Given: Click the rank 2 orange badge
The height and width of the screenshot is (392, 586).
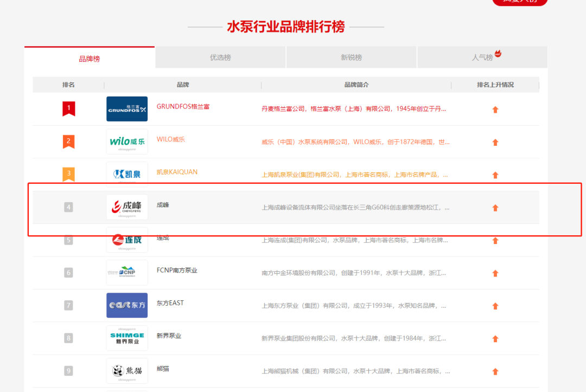Looking at the screenshot, I should (68, 142).
